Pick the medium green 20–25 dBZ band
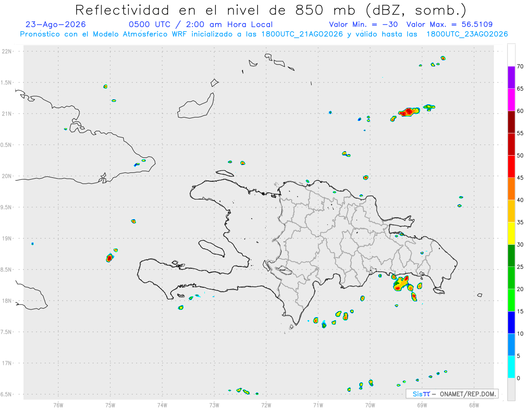This screenshot has width=532, height=411. [511, 278]
